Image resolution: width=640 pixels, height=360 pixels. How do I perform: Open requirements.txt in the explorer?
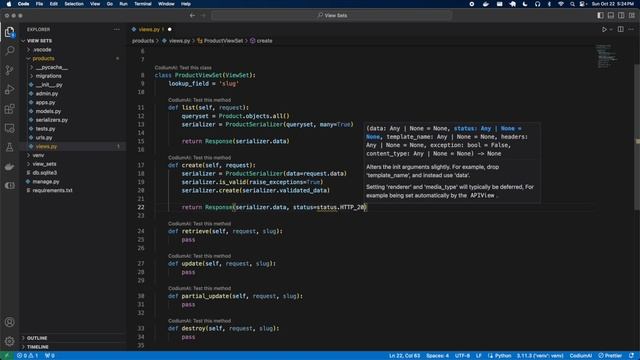coord(73,190)
